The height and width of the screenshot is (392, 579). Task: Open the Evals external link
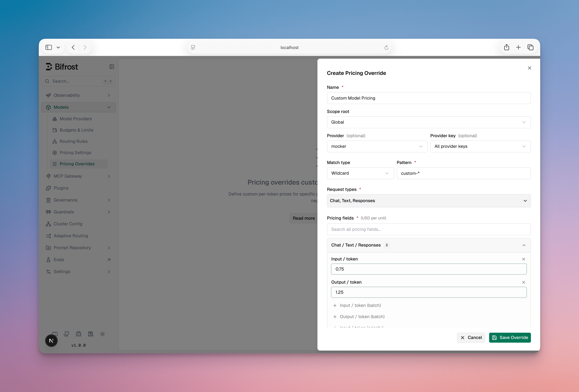(78, 260)
